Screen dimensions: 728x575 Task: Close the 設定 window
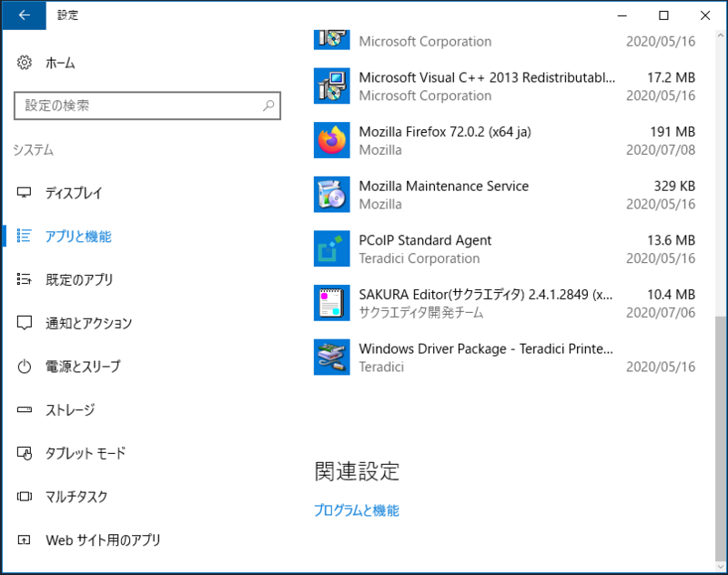tap(705, 15)
